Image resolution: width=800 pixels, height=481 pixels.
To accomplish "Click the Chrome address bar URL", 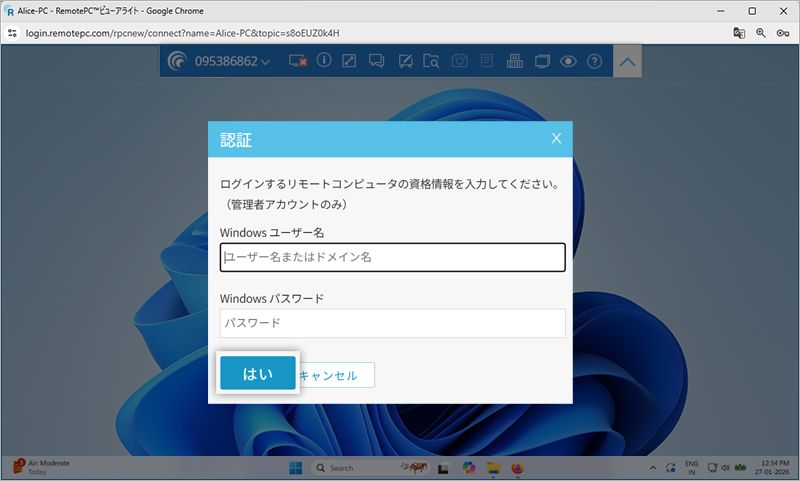I will click(x=182, y=33).
